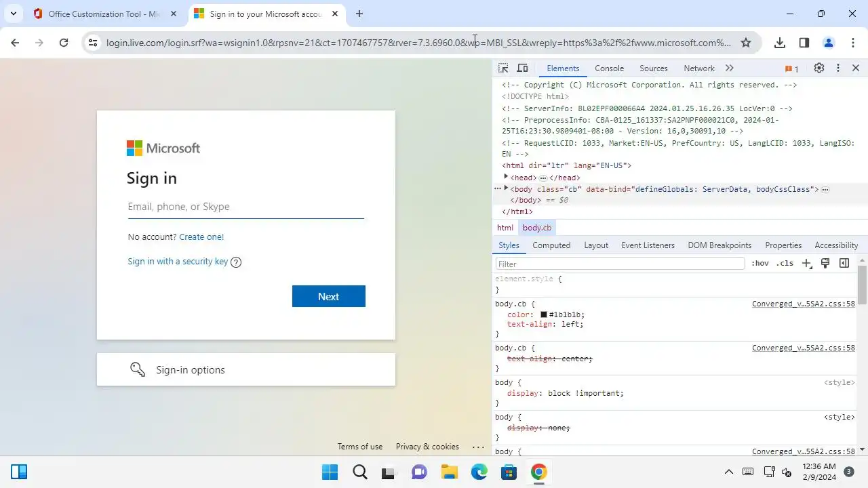The image size is (868, 488).
Task: Reload the page
Action: click(x=64, y=43)
